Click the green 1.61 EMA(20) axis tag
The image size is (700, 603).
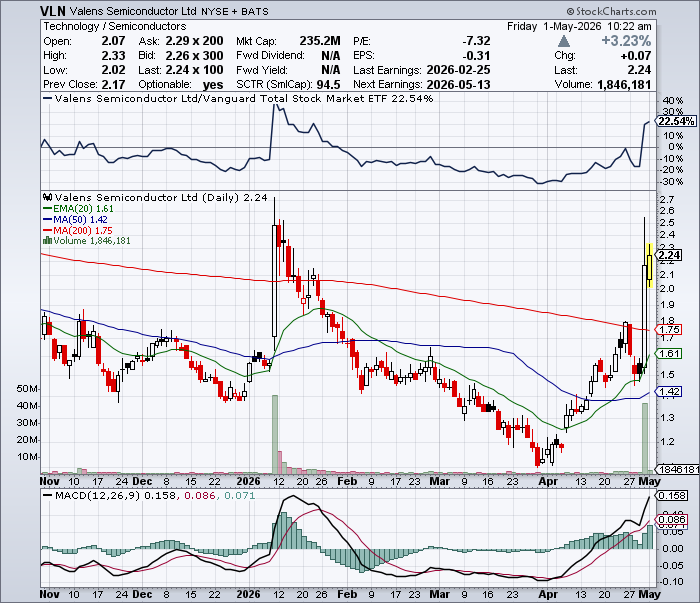tap(669, 354)
